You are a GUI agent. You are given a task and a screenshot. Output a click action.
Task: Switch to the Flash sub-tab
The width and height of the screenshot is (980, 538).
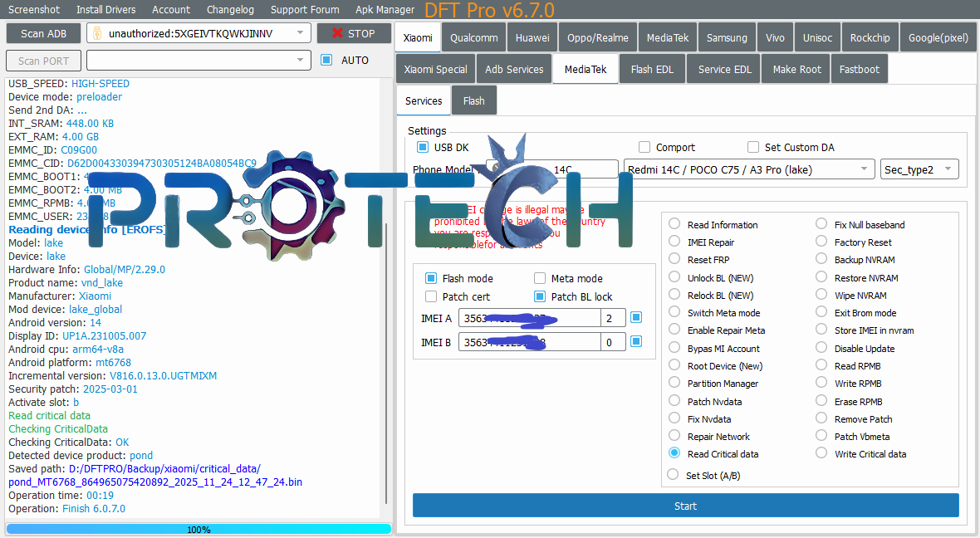(x=473, y=100)
